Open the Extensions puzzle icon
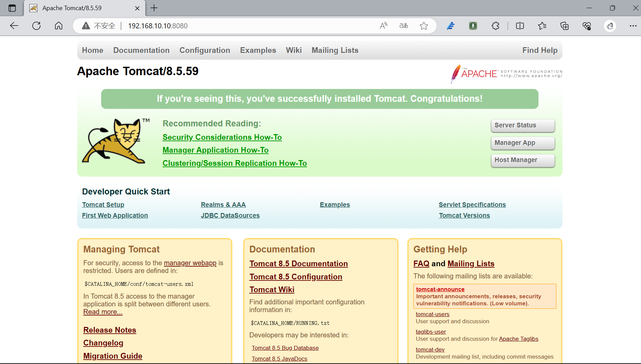Viewport: 641px width, 364px height. [495, 26]
